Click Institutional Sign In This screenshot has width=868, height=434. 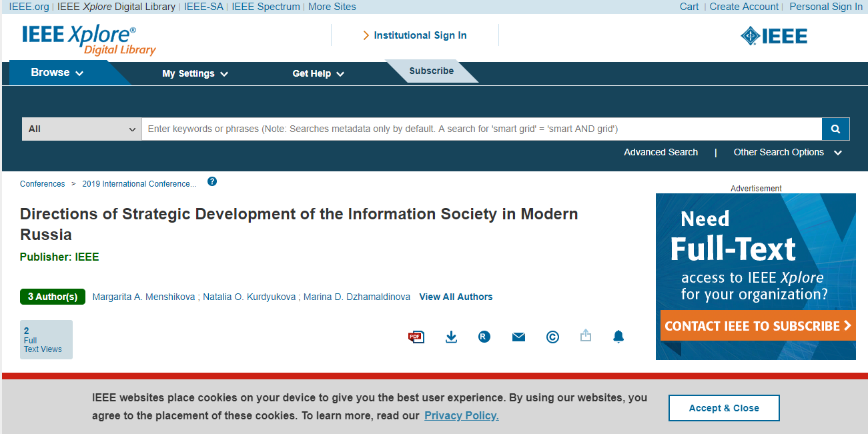(x=414, y=35)
